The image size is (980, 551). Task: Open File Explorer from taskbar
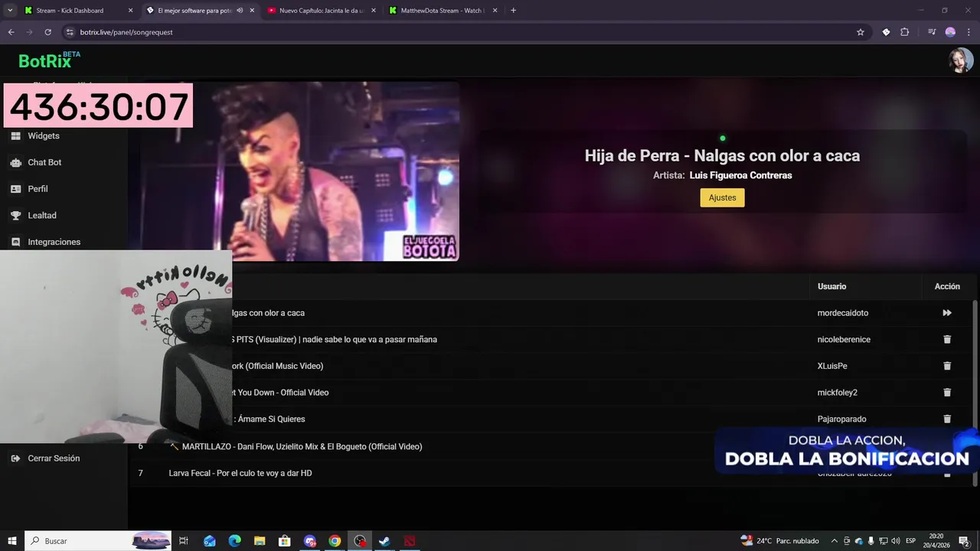(260, 541)
